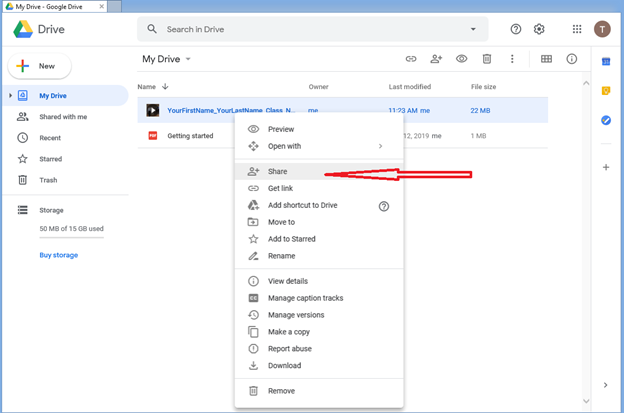
Task: Expand Open with submenu
Action: coord(319,146)
